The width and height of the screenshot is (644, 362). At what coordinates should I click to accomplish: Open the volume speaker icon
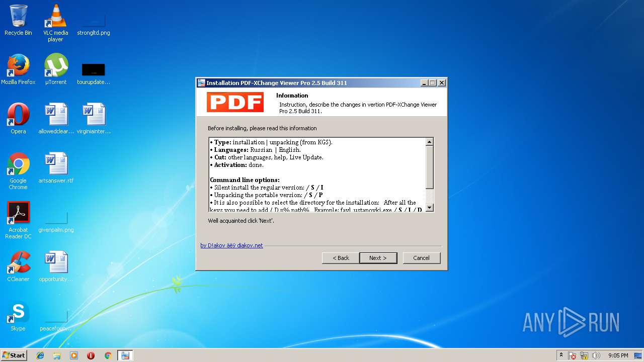[x=596, y=355]
